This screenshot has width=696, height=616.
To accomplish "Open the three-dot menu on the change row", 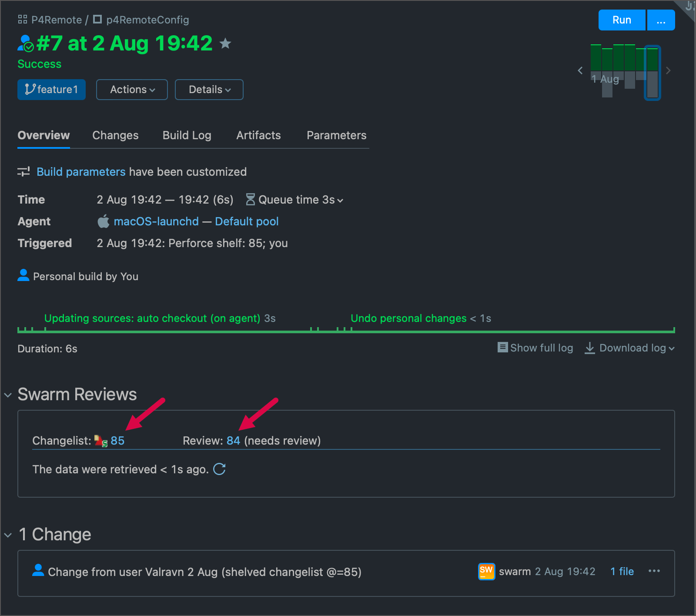I will [654, 571].
